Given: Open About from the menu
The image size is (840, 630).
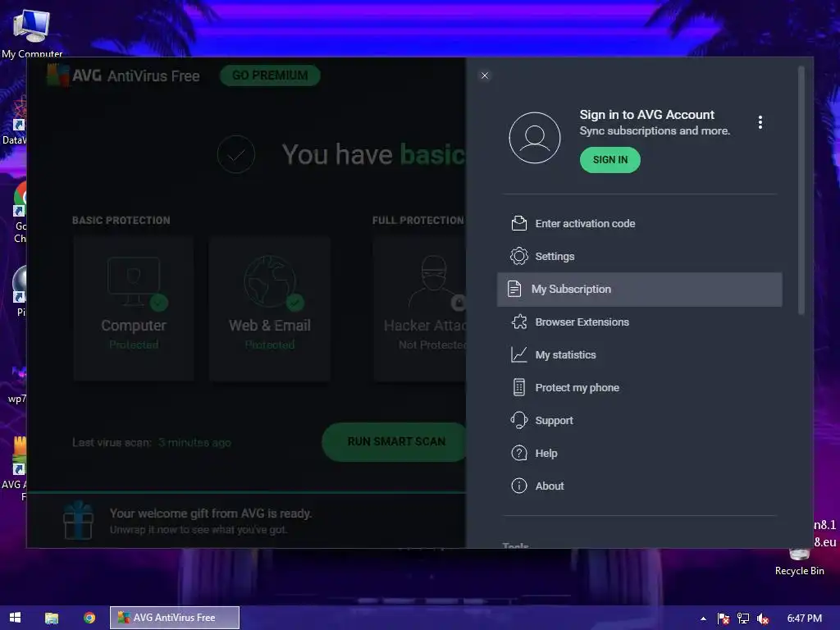Looking at the screenshot, I should (639, 486).
